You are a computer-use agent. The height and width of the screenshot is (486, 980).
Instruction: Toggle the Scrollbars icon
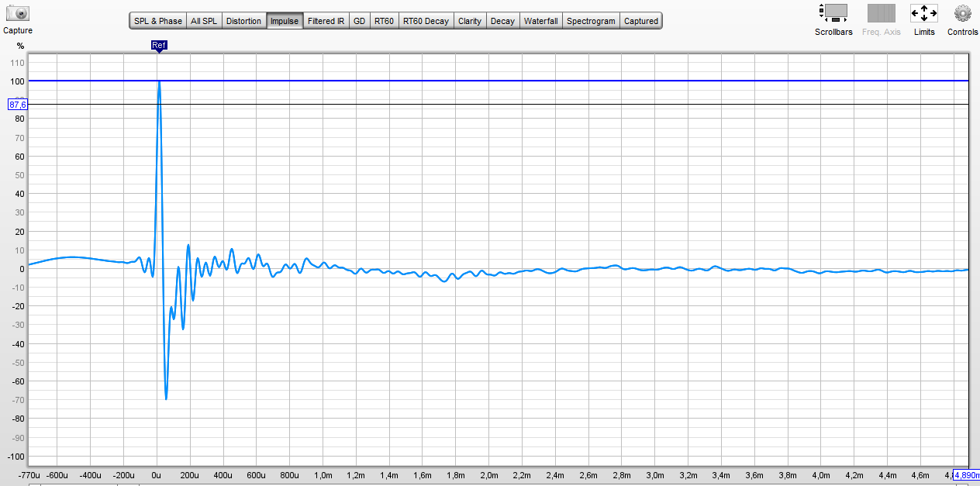833,12
